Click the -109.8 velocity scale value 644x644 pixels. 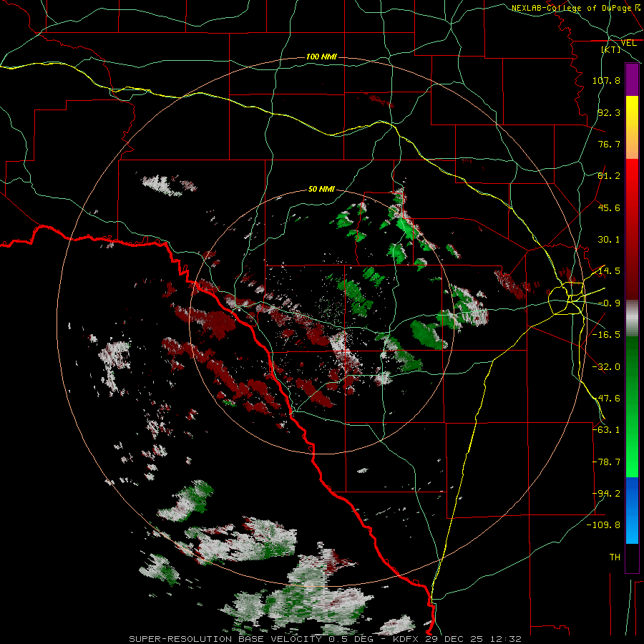tap(603, 525)
